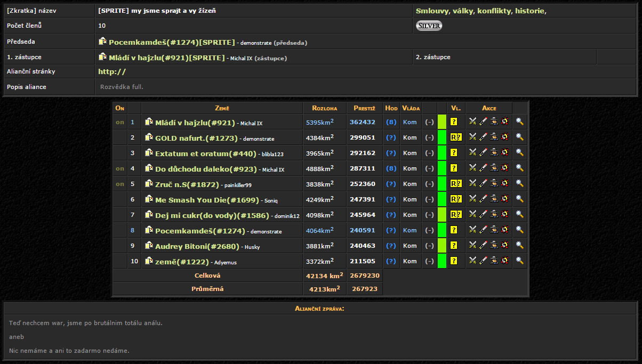642x364 pixels.
Task: Open the konflikty link
Action: pyautogui.click(x=495, y=11)
